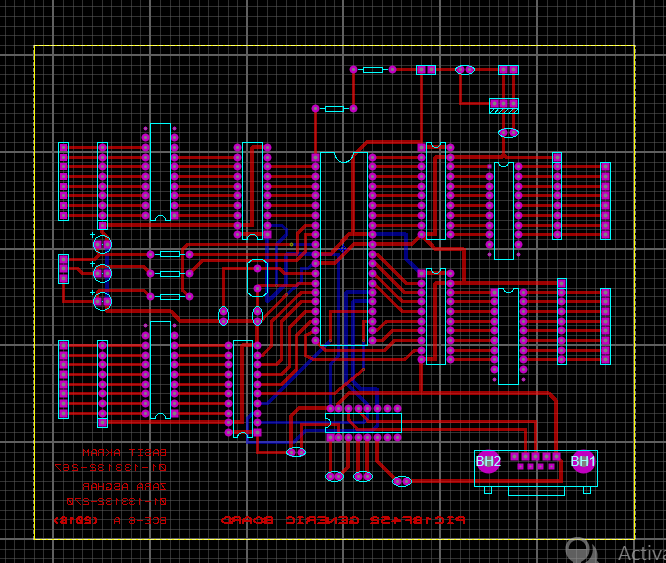Select the BH2 mounting hole pad
The width and height of the screenshot is (666, 563).
(488, 461)
